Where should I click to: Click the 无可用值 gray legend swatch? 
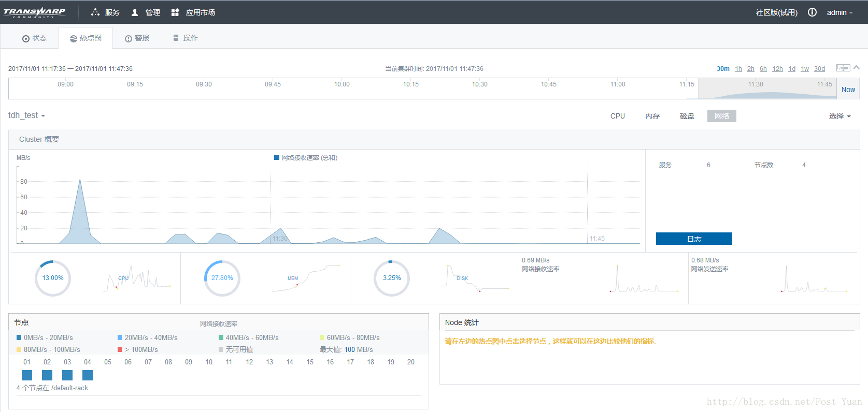[x=221, y=349]
